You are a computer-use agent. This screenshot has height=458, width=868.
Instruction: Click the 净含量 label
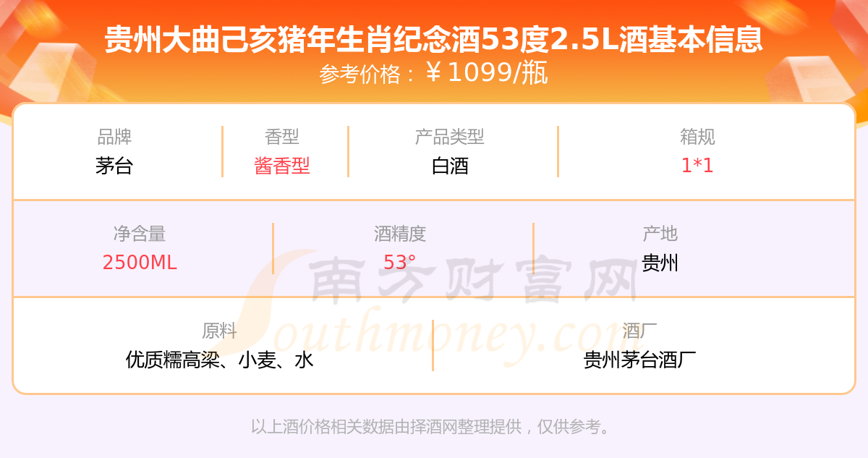click(x=140, y=234)
